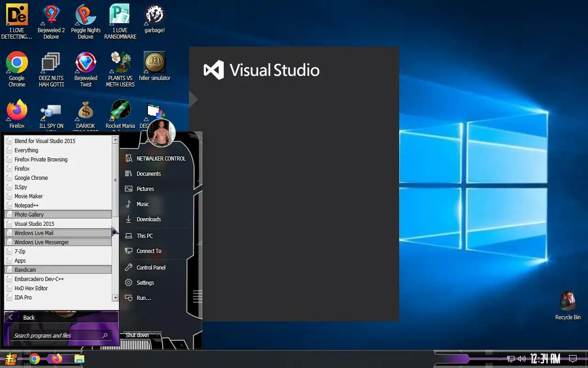Screen dimensions: 588x368
Task: Click the programs list scrollbar thumb
Action: point(115,180)
